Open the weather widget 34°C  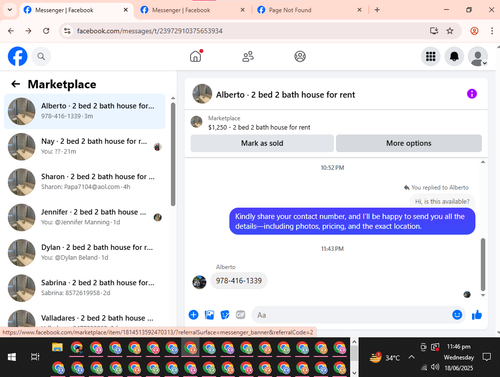point(385,358)
